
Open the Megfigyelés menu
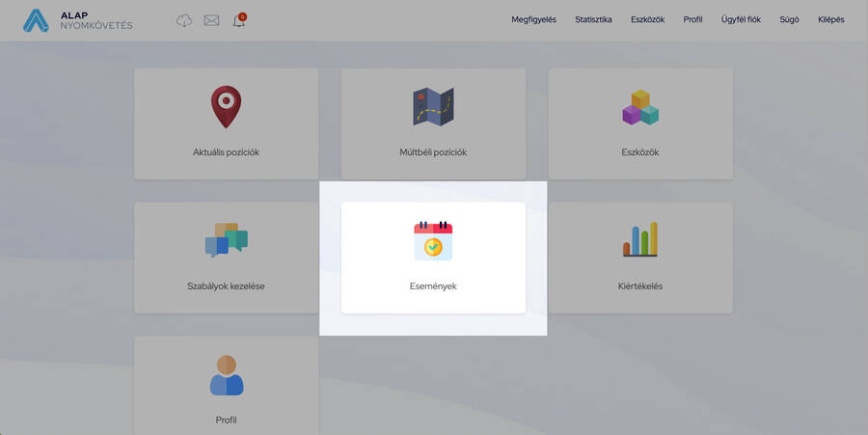point(533,19)
